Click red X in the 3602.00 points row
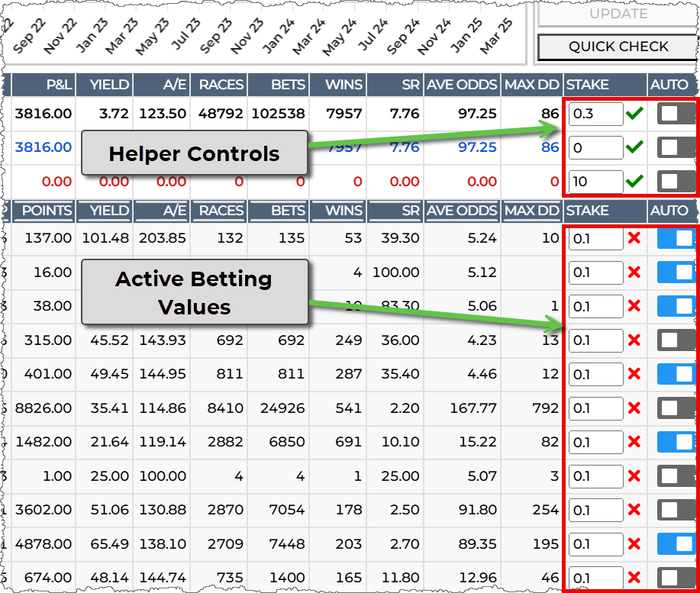700x593 pixels. 634,510
